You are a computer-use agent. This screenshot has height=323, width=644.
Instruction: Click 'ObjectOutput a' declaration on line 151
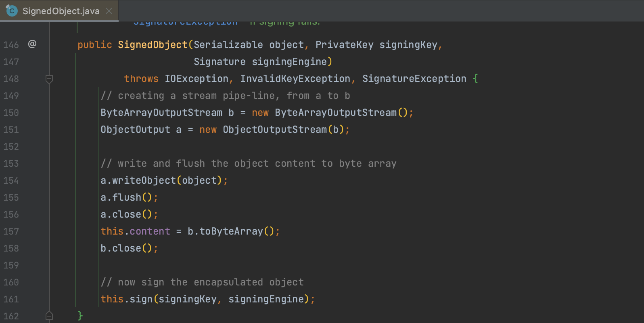click(x=141, y=130)
